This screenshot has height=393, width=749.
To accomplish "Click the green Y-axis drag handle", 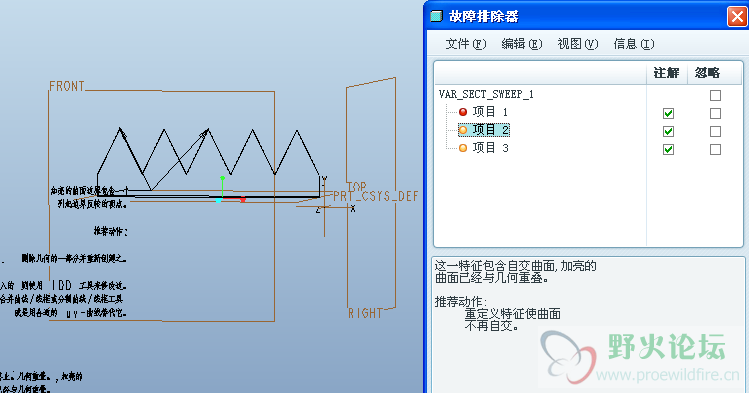I will click(222, 178).
